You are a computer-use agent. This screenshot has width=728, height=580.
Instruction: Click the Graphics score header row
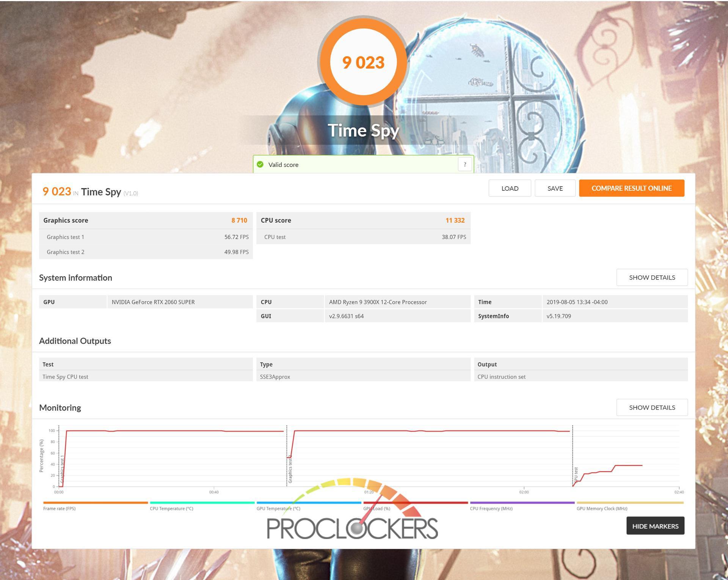tap(146, 220)
